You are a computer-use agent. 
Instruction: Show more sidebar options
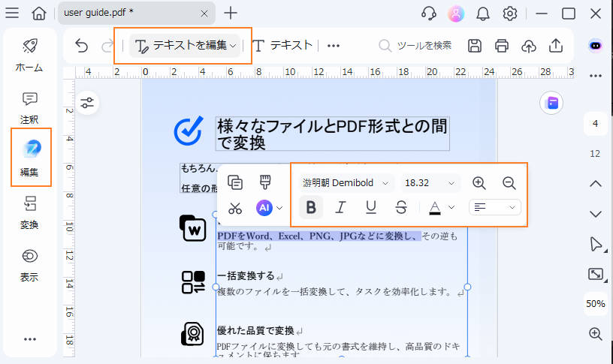[x=30, y=339]
